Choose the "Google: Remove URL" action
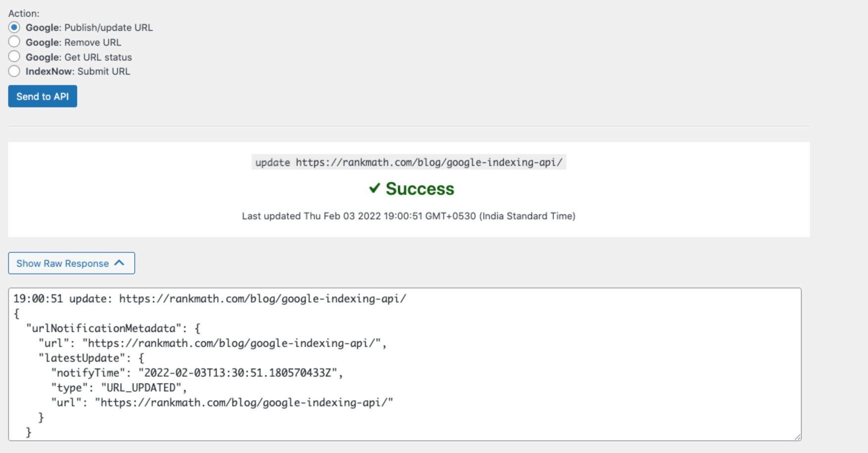 14,42
